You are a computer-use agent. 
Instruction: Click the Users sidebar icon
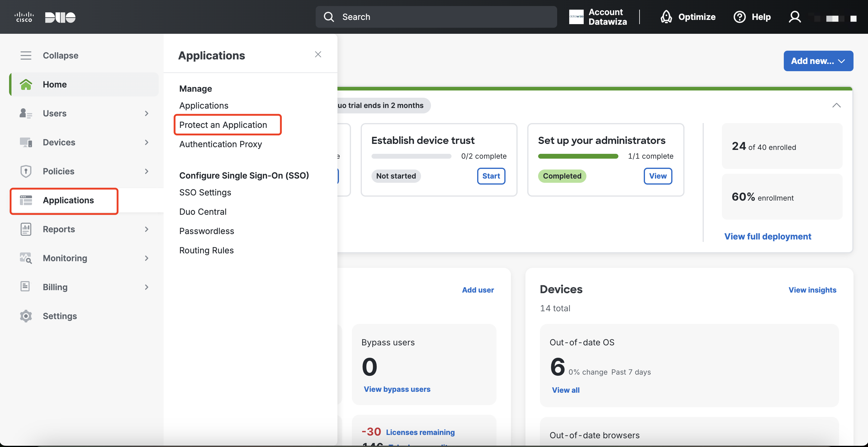tap(26, 113)
